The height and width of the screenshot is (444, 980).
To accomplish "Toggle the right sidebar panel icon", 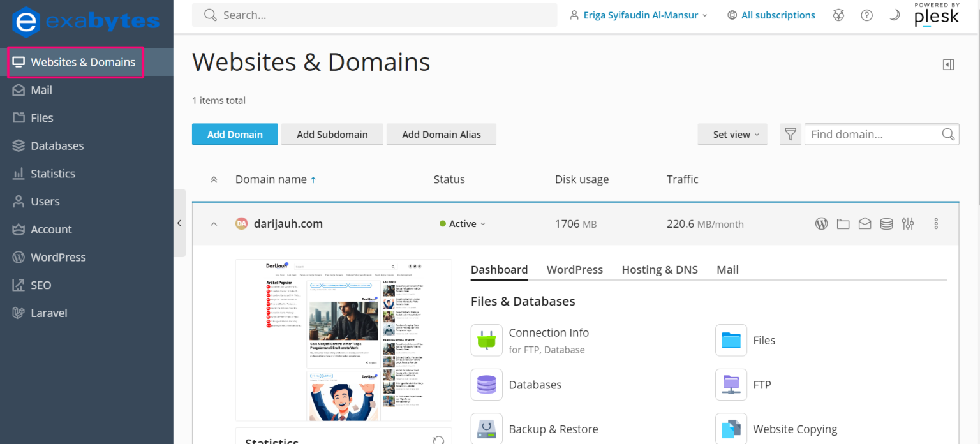I will [x=948, y=64].
